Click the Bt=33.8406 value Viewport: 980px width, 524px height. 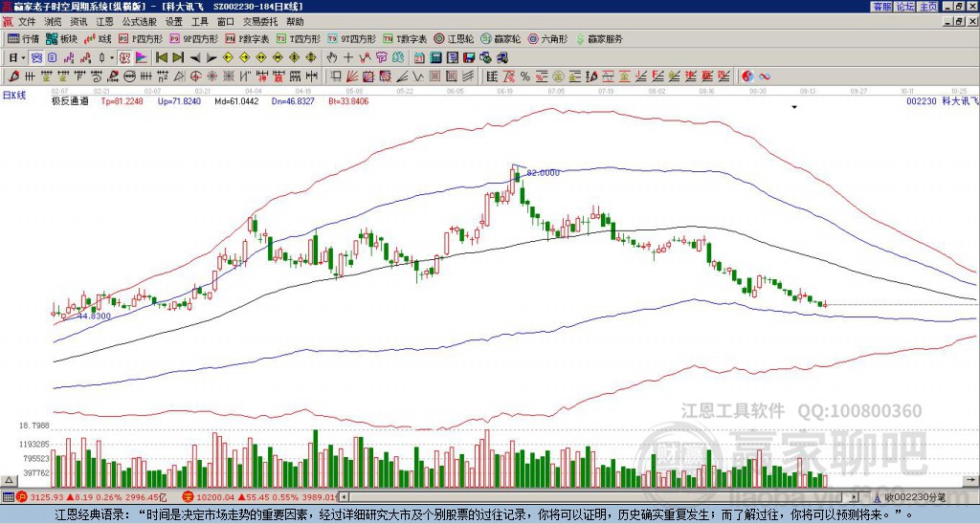click(x=348, y=100)
